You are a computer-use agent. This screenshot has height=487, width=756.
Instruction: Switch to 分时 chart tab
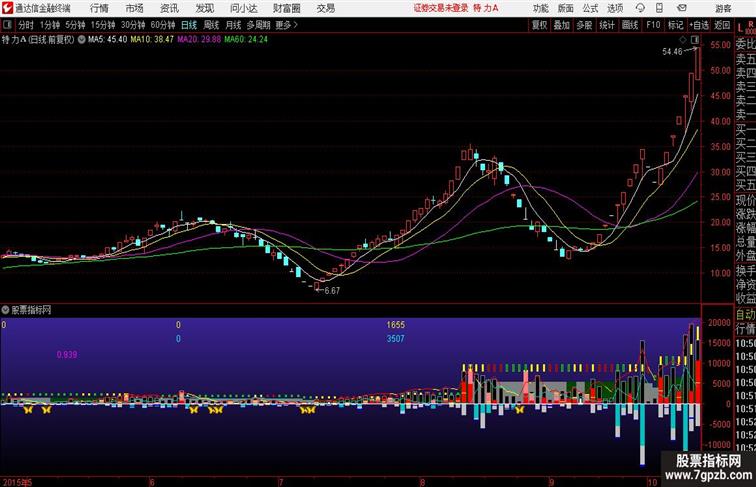(x=26, y=25)
